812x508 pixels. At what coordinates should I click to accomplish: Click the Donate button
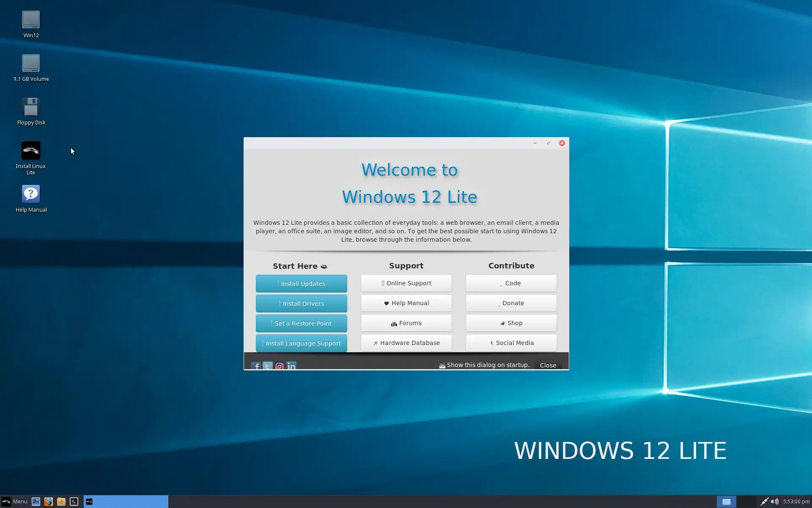coord(511,303)
